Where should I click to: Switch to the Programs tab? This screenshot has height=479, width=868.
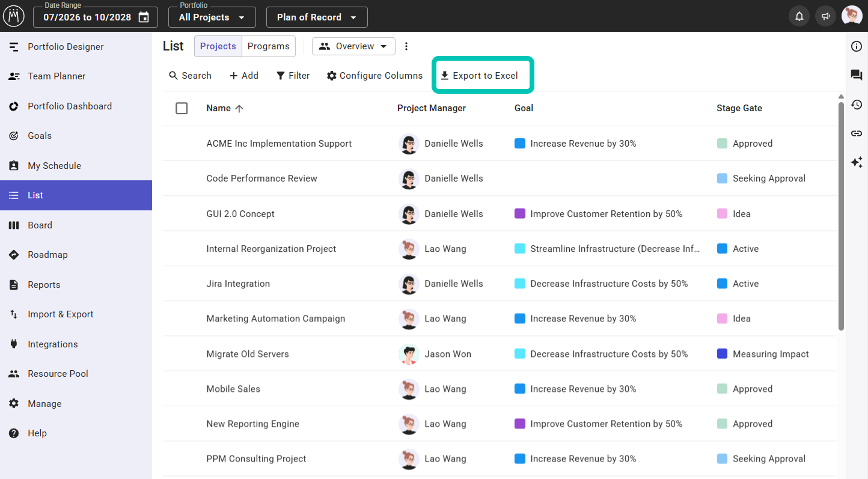point(269,46)
